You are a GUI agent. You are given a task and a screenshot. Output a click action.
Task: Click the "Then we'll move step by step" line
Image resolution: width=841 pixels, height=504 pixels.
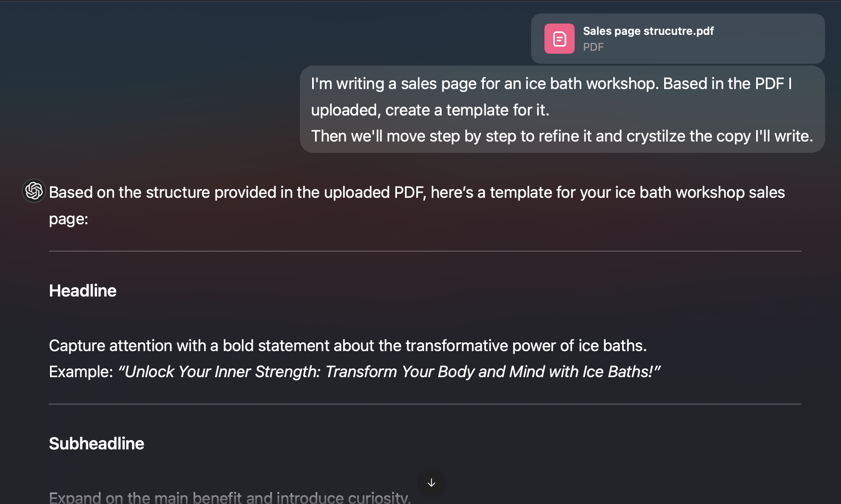point(562,136)
